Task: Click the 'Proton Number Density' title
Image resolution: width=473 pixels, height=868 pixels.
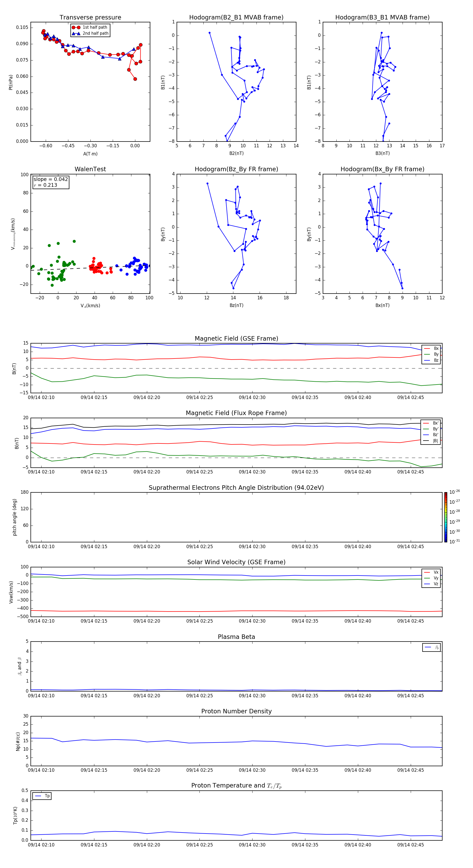Action: pos(236,711)
